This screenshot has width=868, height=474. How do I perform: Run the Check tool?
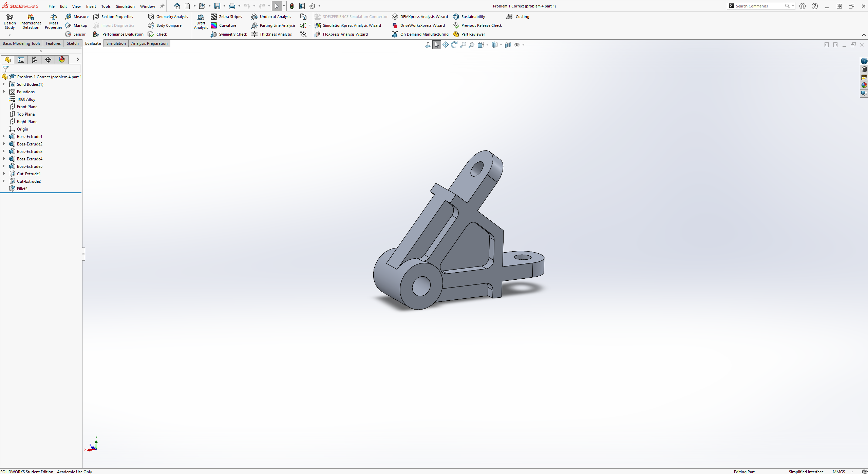point(158,34)
